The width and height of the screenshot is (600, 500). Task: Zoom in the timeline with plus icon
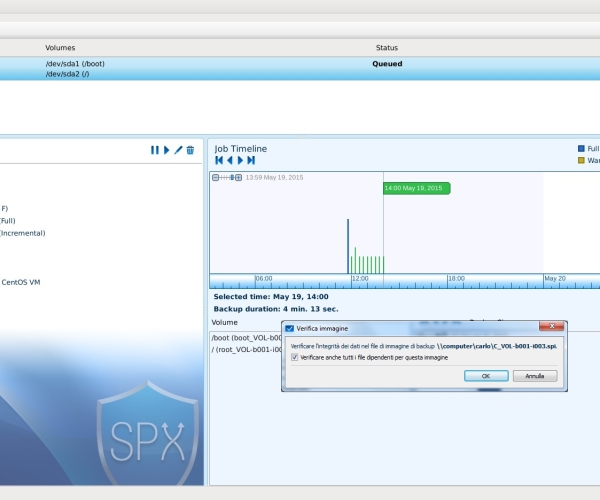tap(238, 178)
